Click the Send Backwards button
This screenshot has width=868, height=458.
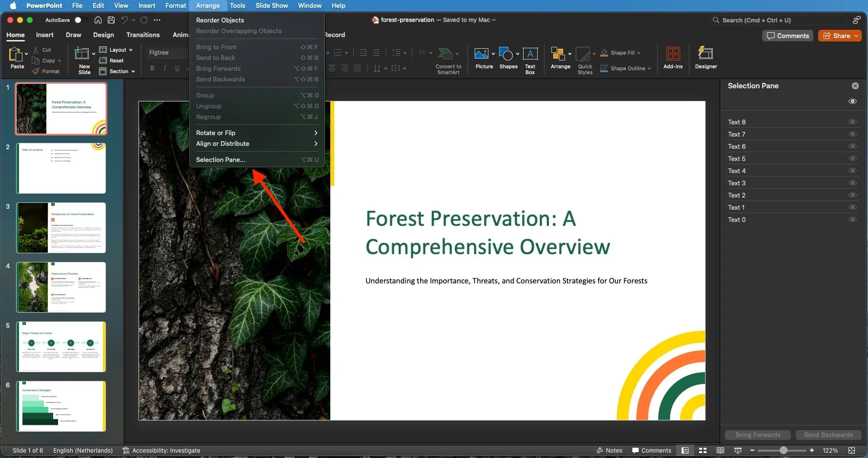(828, 435)
